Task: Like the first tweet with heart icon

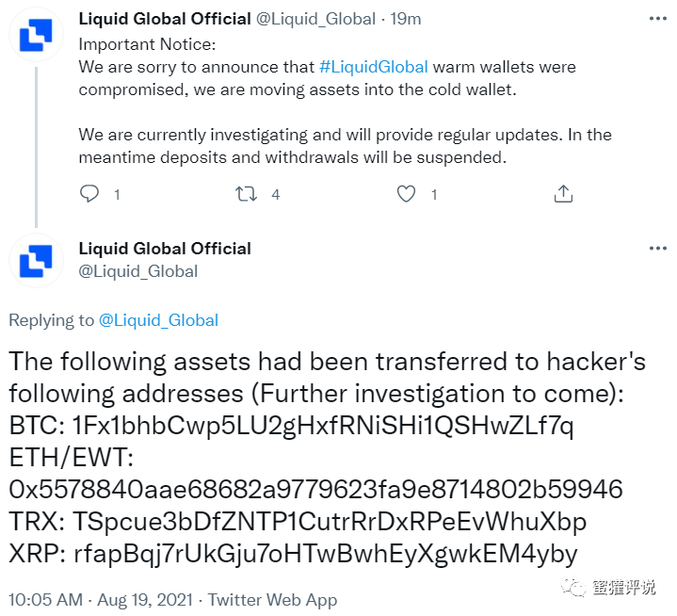Action: 406,194
